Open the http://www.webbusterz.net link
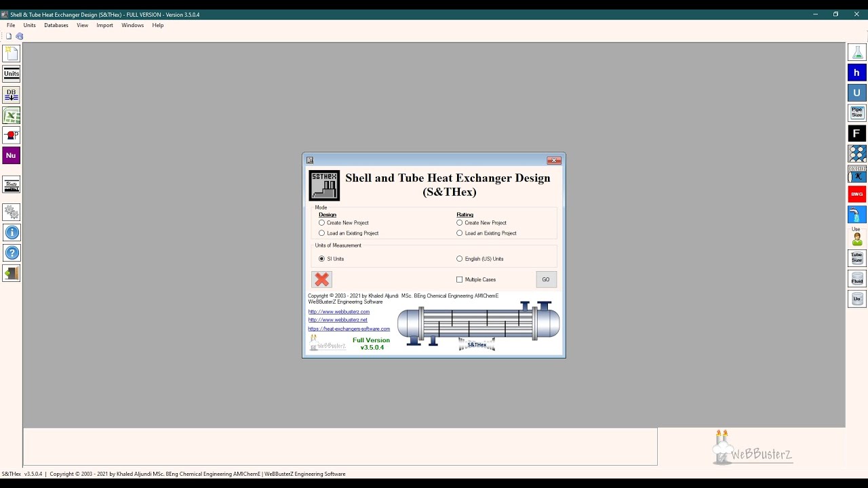 [338, 320]
